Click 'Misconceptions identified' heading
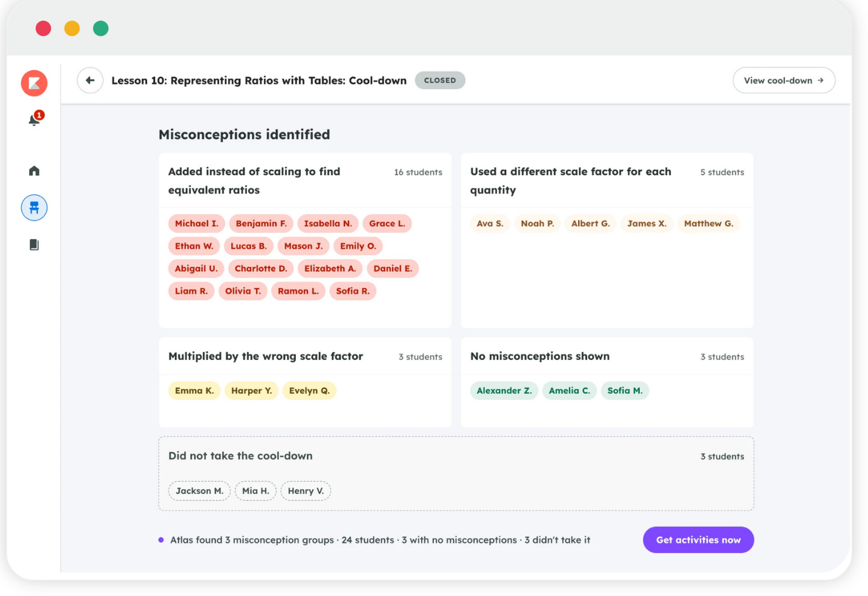 245,134
